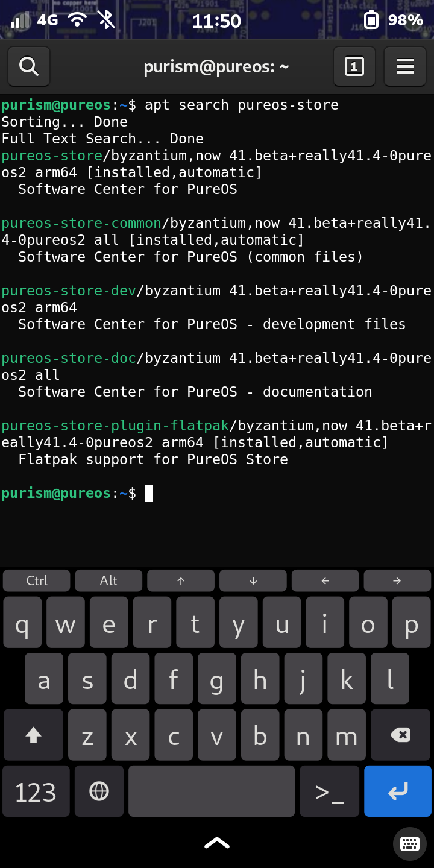Click the pureos-store-doc package name
The image size is (434, 868).
(x=69, y=358)
